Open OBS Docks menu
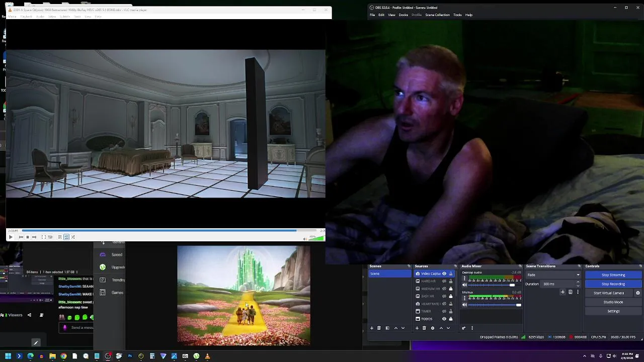The height and width of the screenshot is (362, 644). coord(404,15)
